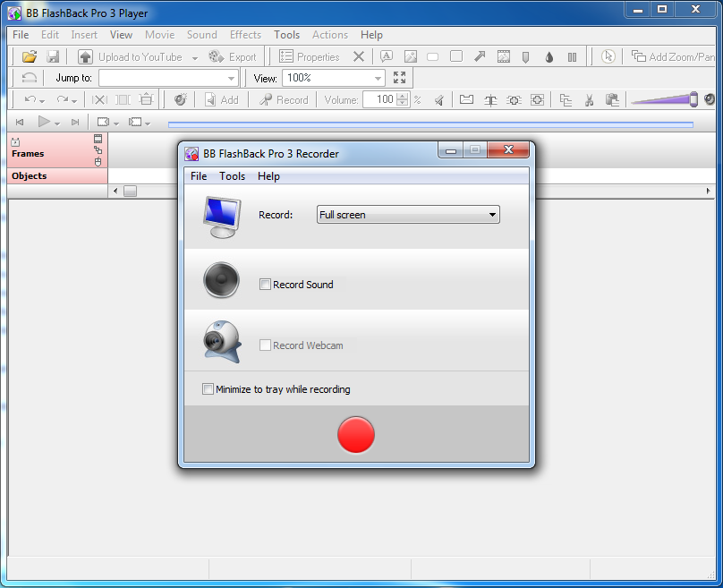Click the speaker icon at toolbar end

click(710, 98)
